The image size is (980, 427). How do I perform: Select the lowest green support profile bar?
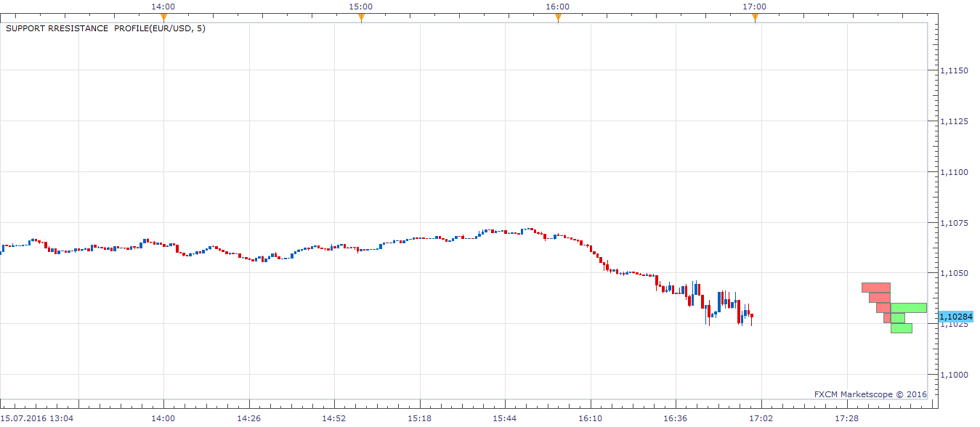[901, 328]
